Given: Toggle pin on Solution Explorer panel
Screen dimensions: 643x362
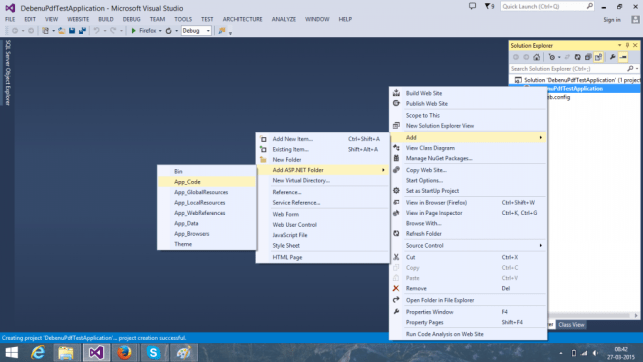Looking at the screenshot, I should (627, 45).
